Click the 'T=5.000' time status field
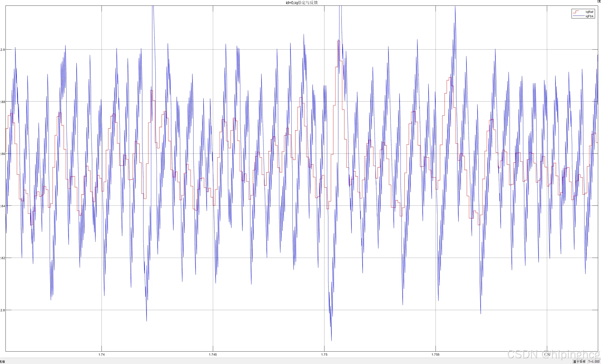The image size is (601, 364). (x=593, y=362)
